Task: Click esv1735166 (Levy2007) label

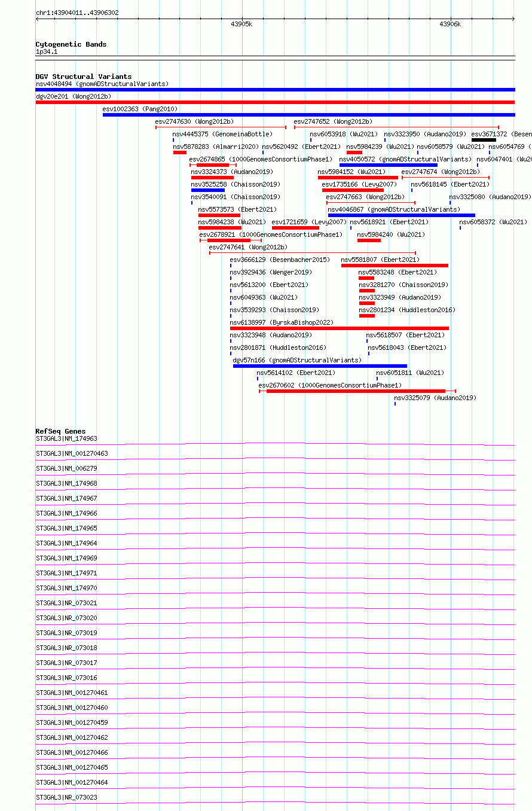Action: tap(359, 184)
